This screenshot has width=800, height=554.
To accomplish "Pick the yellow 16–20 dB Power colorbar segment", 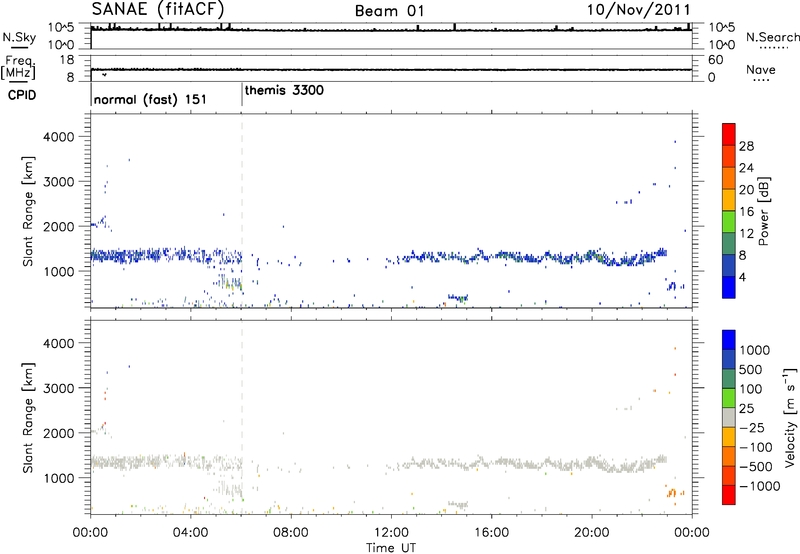I will [x=729, y=200].
